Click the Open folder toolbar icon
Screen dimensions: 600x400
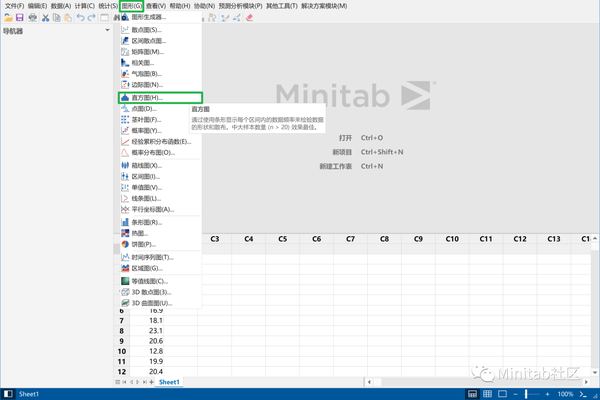[8, 18]
